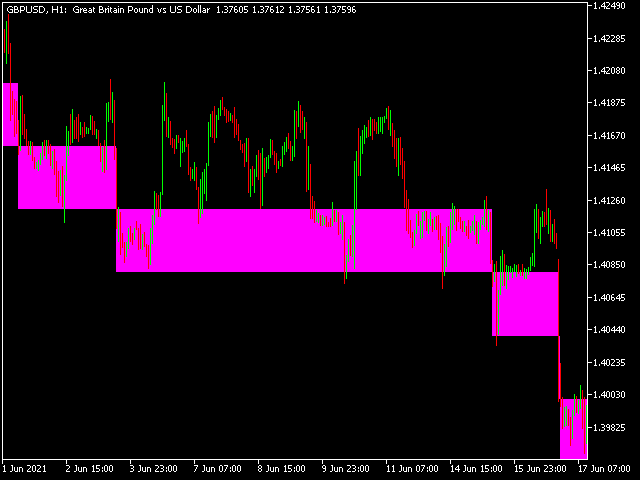Click price label 1.41260
The width and height of the screenshot is (640, 480).
(x=609, y=200)
